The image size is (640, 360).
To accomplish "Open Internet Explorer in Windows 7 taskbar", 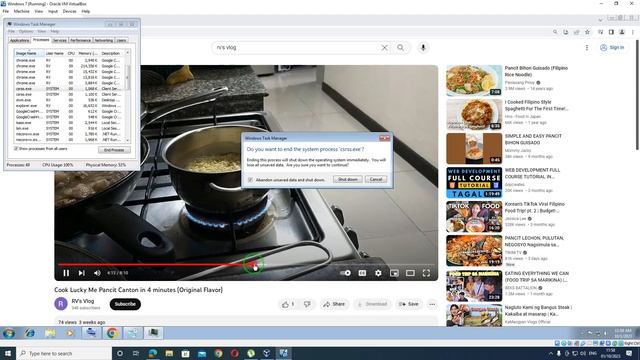I will coord(29,333).
